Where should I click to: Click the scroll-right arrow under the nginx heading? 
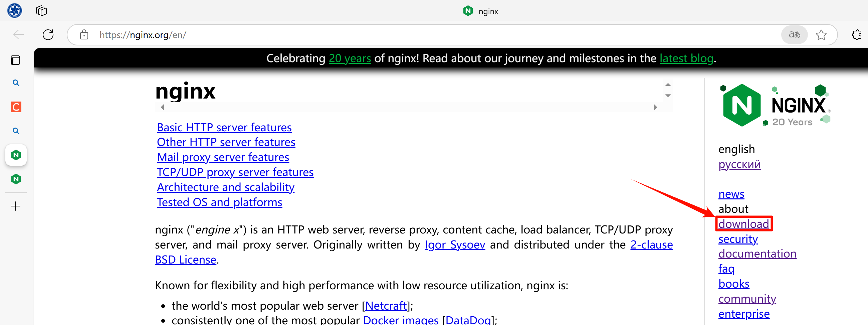coord(655,107)
